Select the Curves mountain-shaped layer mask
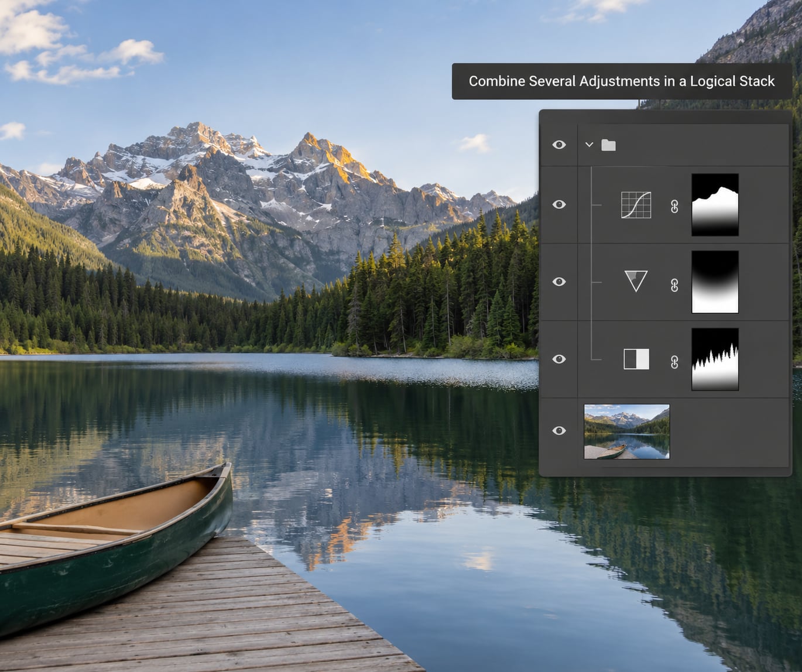Viewport: 802px width, 672px height. (x=715, y=205)
